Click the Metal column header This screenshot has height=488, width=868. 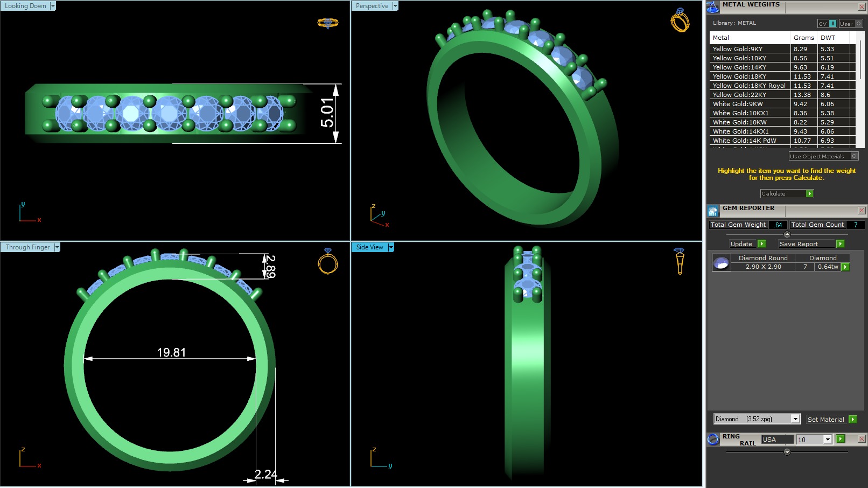[750, 38]
